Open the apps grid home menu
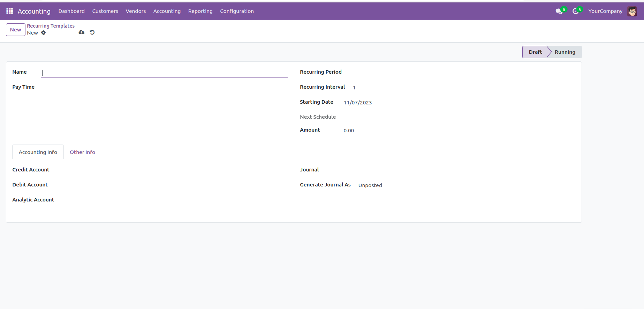Viewport: 644px width, 309px height. [x=10, y=11]
